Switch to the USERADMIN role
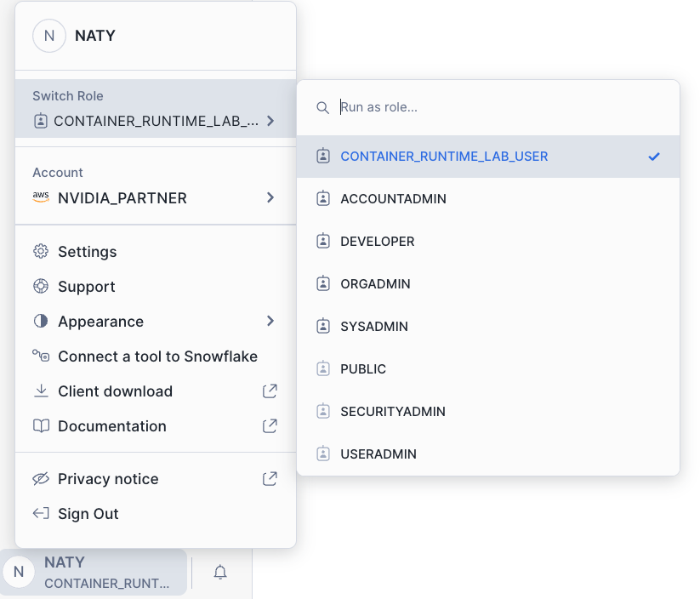The image size is (700, 599). click(x=488, y=454)
